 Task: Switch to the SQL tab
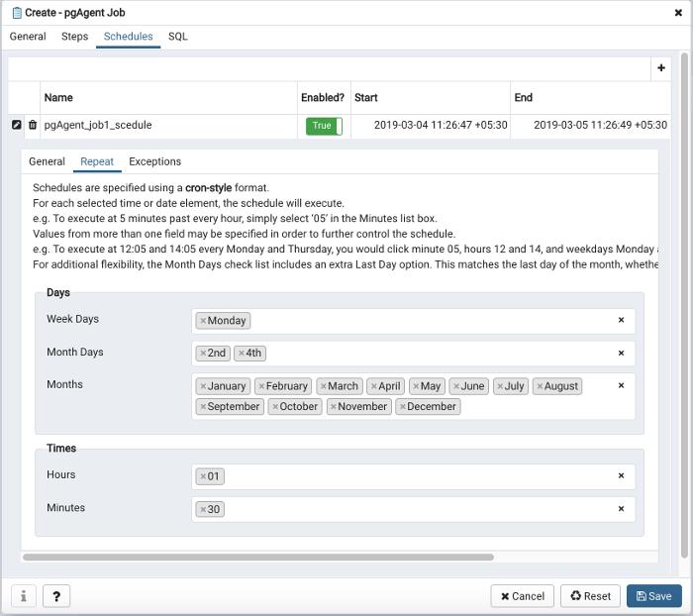(x=177, y=37)
